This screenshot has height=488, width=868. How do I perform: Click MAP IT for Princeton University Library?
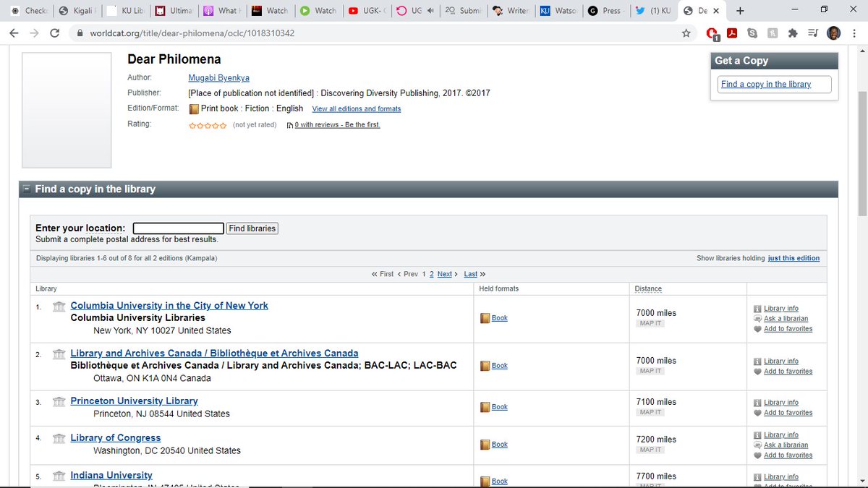[650, 413]
